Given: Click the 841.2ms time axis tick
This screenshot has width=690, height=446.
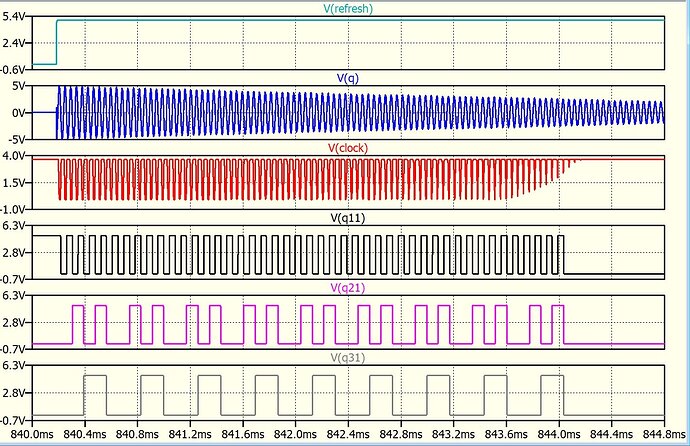Looking at the screenshot, I should tap(188, 434).
